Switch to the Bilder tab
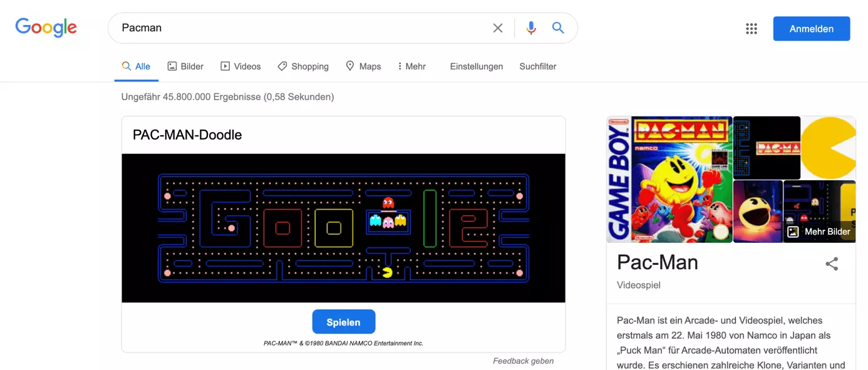 (185, 66)
